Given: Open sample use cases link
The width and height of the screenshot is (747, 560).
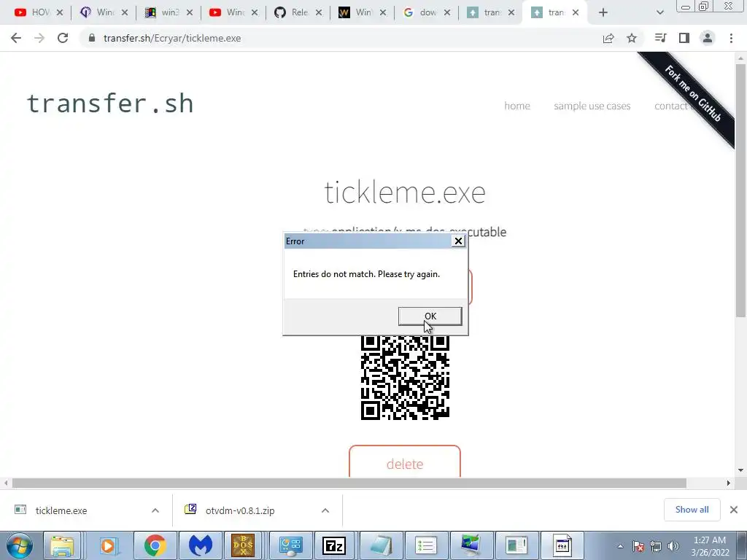Looking at the screenshot, I should pos(592,106).
